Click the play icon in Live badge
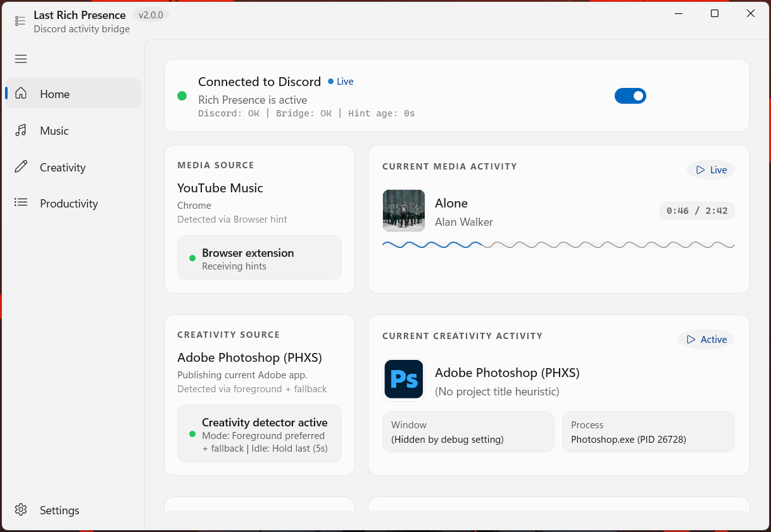The image size is (771, 532). (700, 170)
